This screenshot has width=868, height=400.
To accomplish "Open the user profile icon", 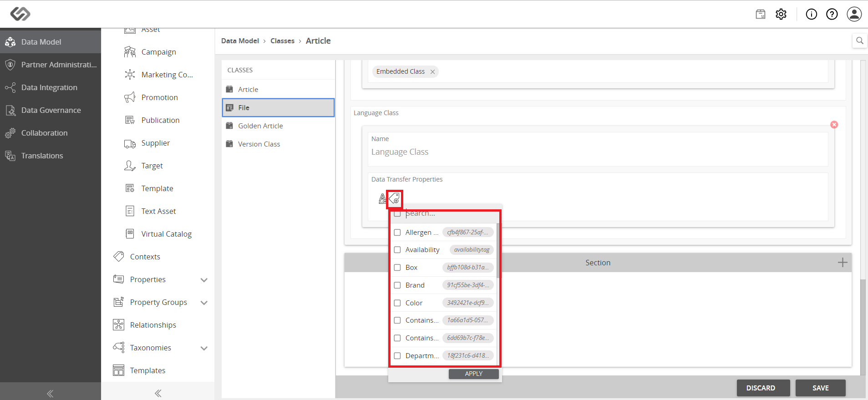I will pyautogui.click(x=854, y=14).
